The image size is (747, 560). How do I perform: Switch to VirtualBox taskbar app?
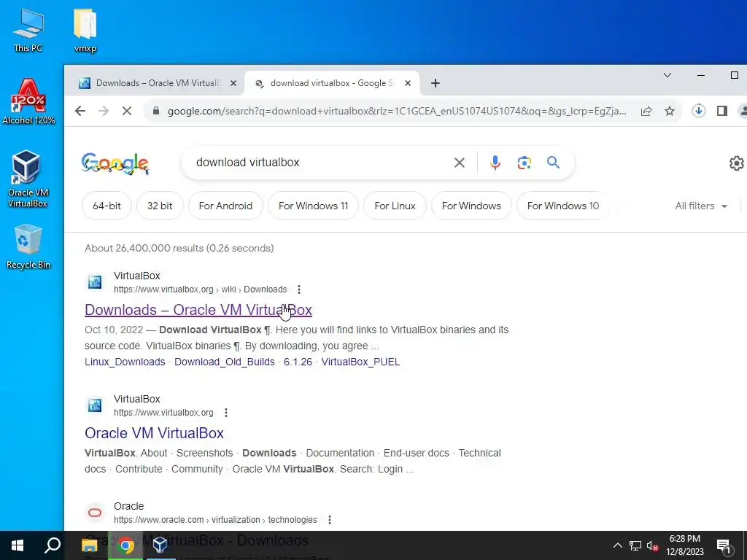coord(160,545)
